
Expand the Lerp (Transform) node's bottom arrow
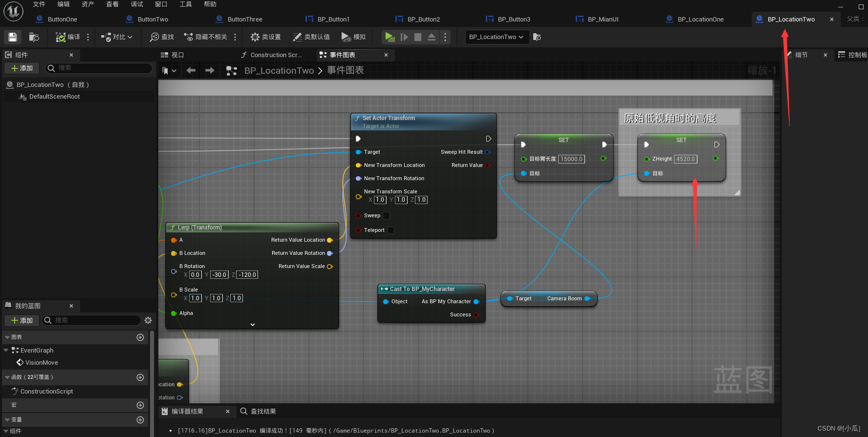[x=253, y=325]
